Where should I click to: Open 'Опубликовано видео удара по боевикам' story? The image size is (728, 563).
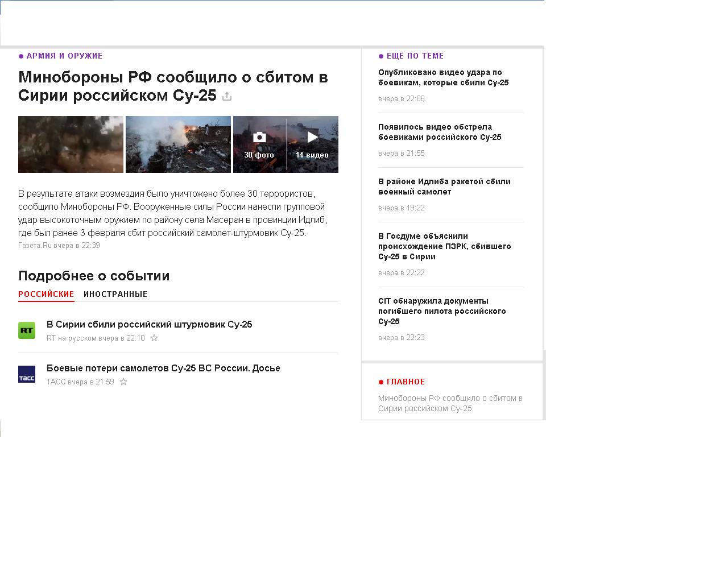[443, 77]
